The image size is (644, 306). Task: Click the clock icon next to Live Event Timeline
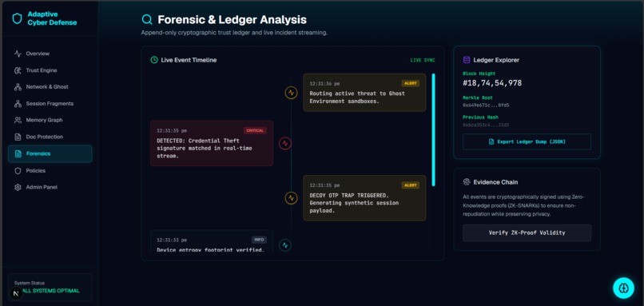coord(154,60)
